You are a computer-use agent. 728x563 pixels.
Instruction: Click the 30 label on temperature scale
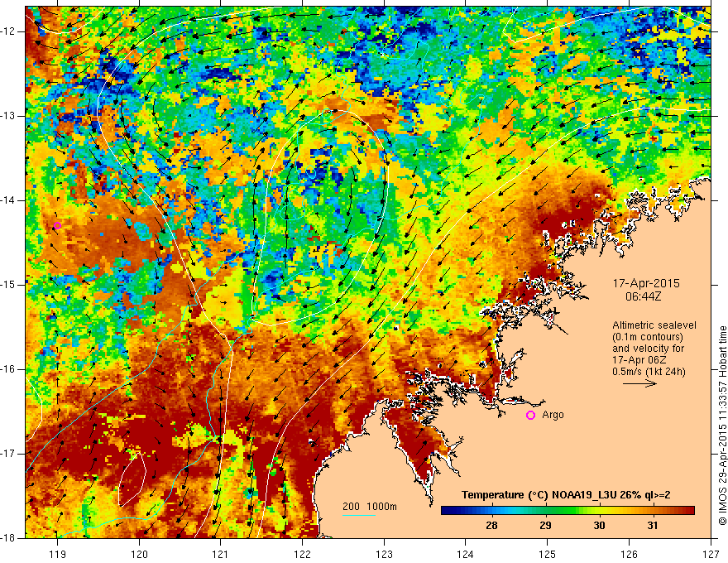pos(600,526)
